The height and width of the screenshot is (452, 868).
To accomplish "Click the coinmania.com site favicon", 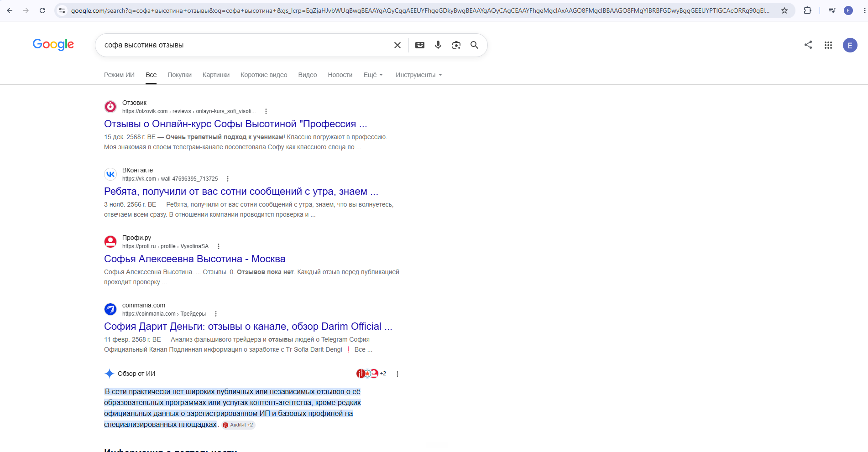I will click(110, 309).
